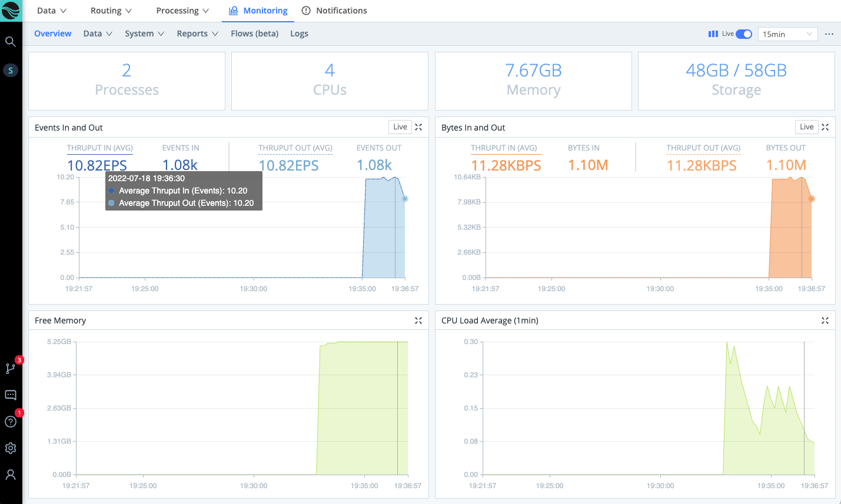
Task: Select the Overview link
Action: 52,34
